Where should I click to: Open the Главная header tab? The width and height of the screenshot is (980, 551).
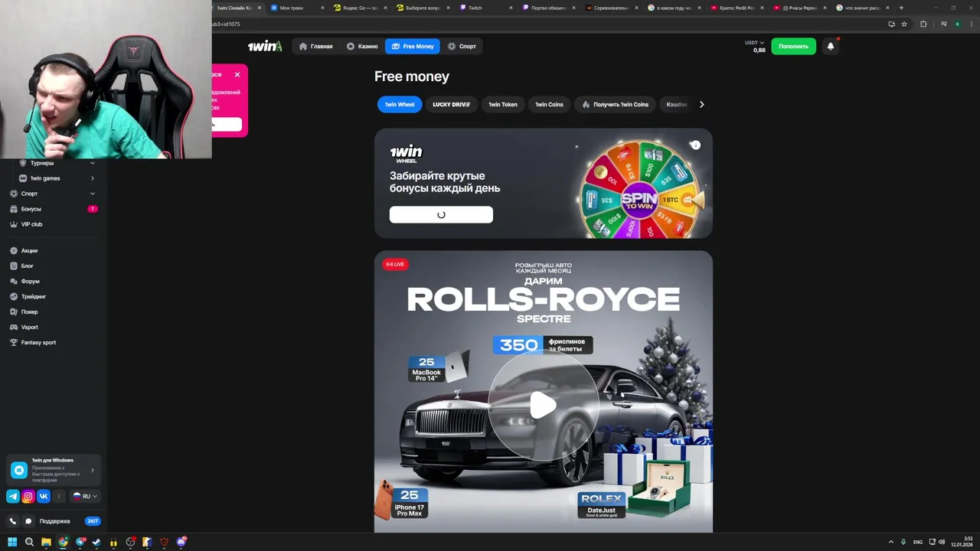[x=315, y=46]
